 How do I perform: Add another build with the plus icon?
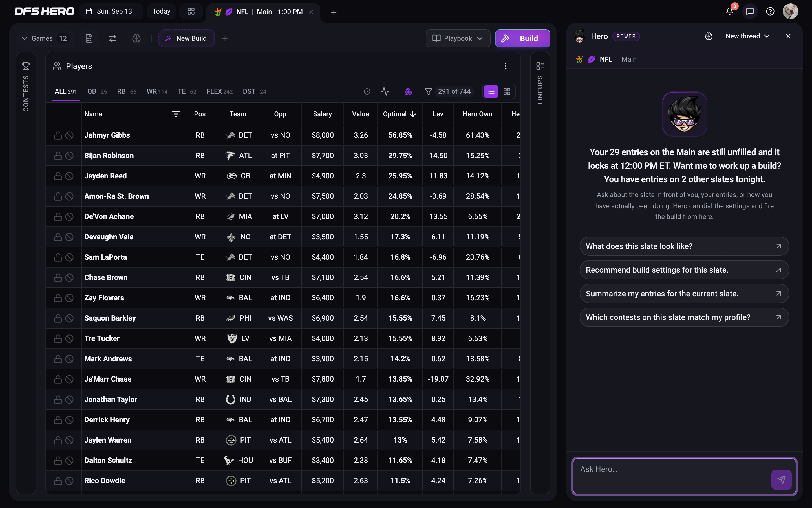(225, 38)
